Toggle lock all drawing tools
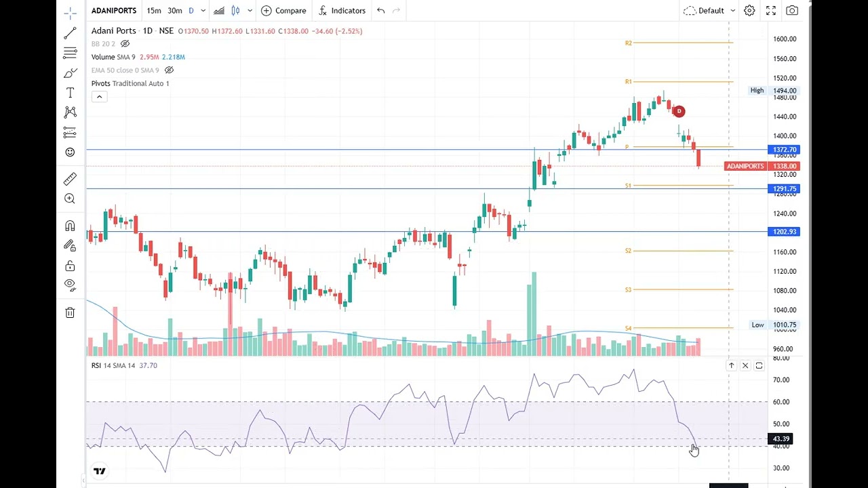868x488 pixels. tap(70, 266)
